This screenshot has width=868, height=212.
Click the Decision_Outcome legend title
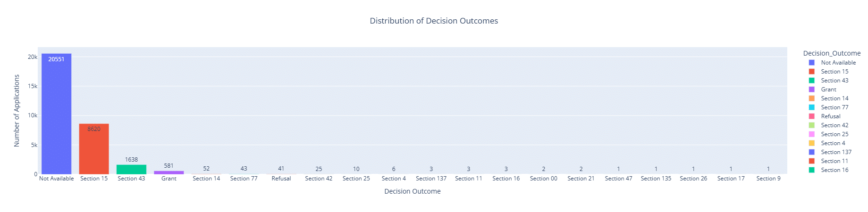coord(832,53)
